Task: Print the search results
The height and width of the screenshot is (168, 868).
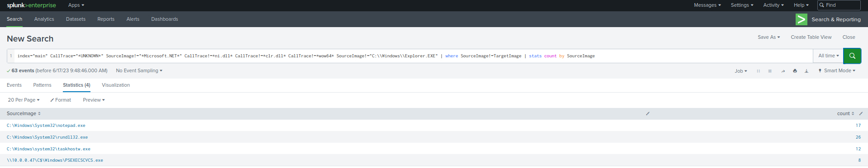Action: click(795, 71)
